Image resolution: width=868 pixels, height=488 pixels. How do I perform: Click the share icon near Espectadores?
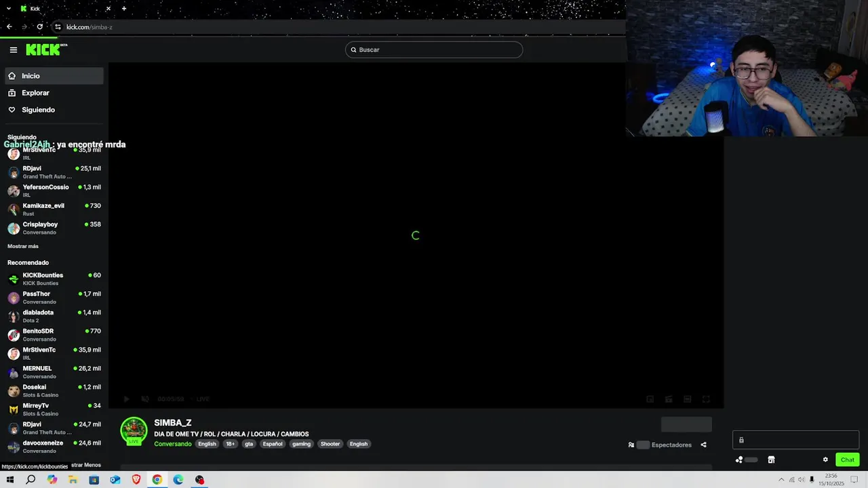[x=703, y=445]
